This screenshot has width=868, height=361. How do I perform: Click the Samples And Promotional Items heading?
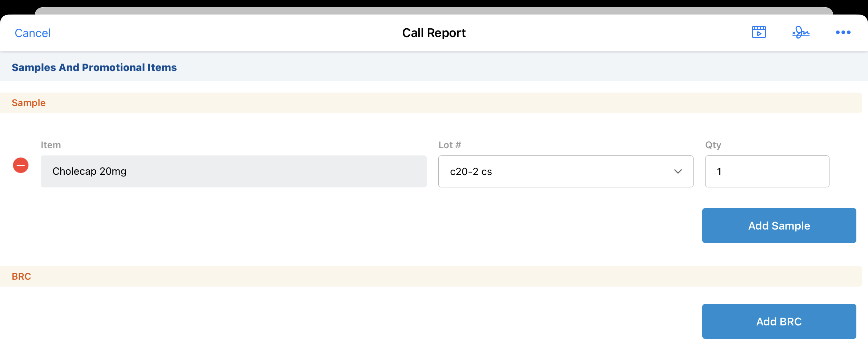point(94,68)
